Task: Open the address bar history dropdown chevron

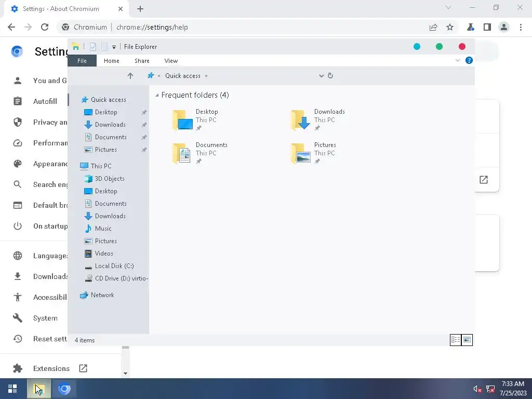Action: pos(321,76)
